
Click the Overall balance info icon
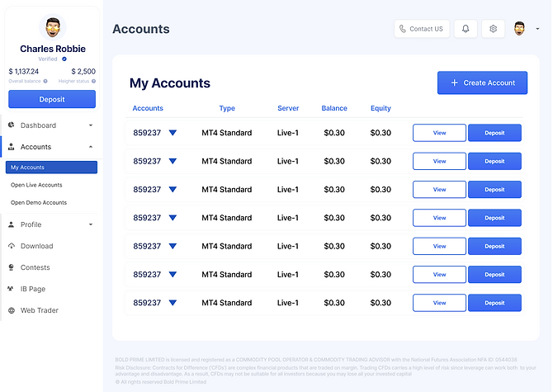[45, 81]
